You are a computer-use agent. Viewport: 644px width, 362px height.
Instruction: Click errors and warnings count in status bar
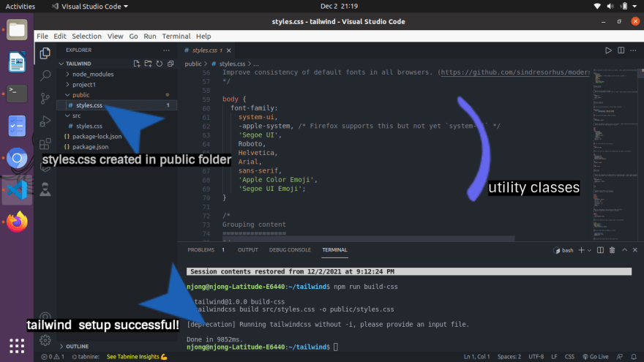pyautogui.click(x=53, y=357)
